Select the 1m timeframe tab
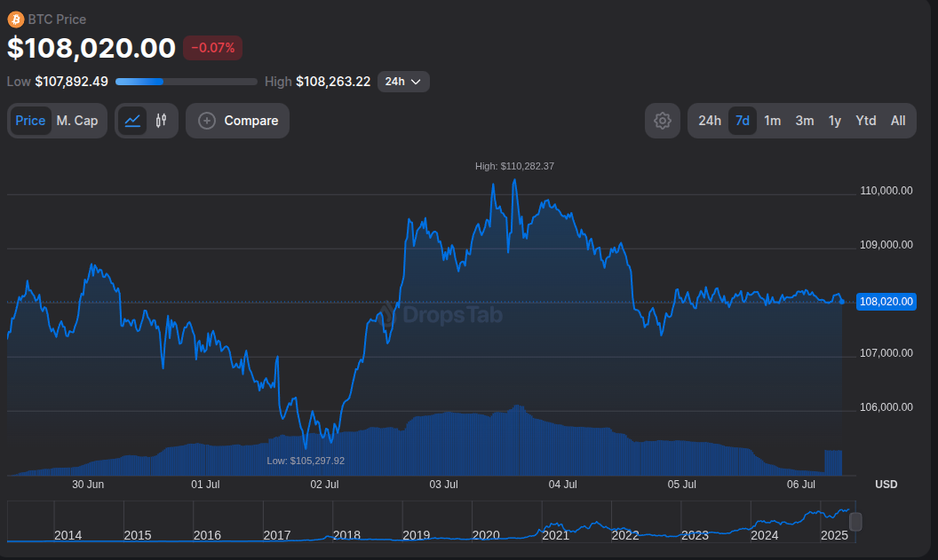The width and height of the screenshot is (938, 560). pos(772,121)
